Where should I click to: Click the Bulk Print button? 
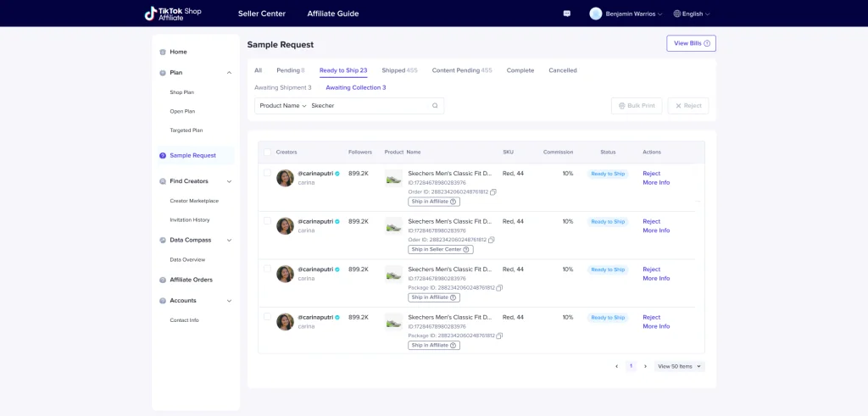pos(637,106)
